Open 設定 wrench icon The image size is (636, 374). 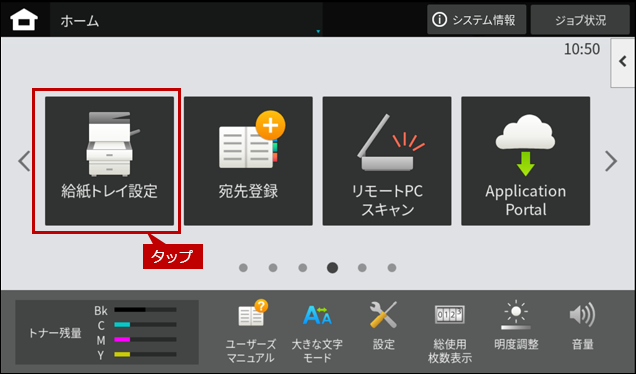pos(383,326)
